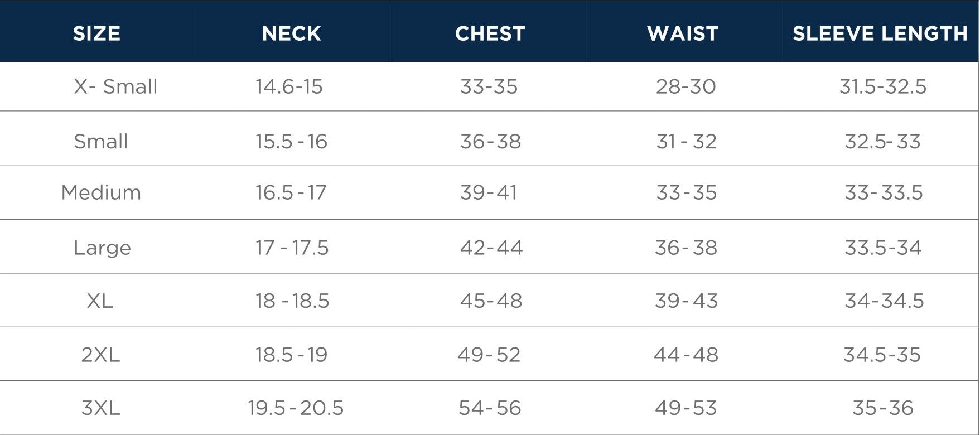Click neck value 14.6-15
The image size is (980, 435).
[289, 86]
